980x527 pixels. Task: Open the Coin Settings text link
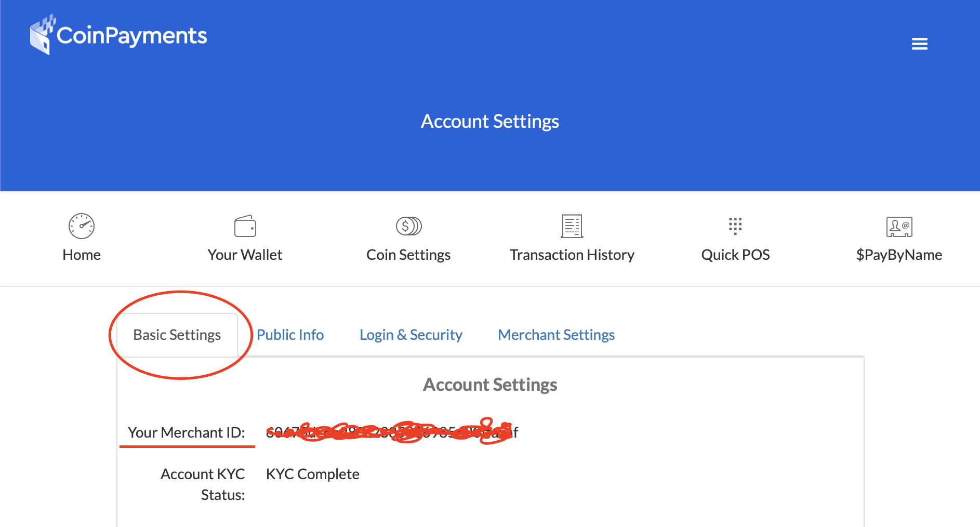tap(408, 255)
